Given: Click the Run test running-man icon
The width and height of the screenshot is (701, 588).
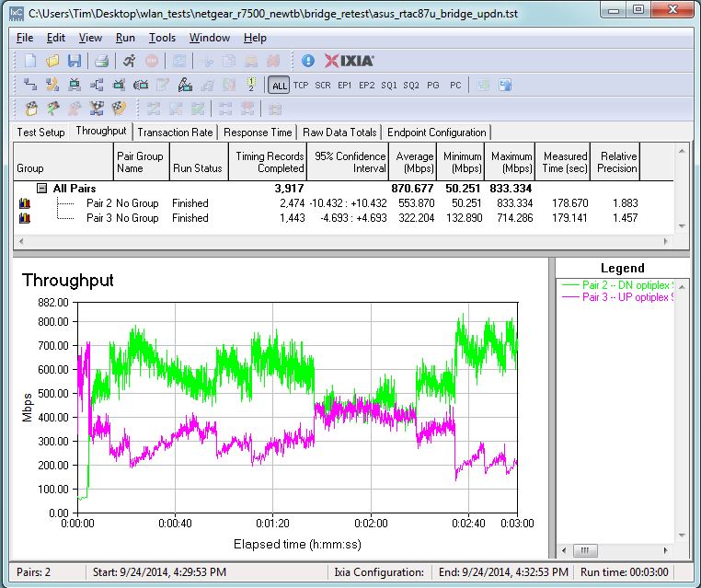Looking at the screenshot, I should click(x=129, y=61).
